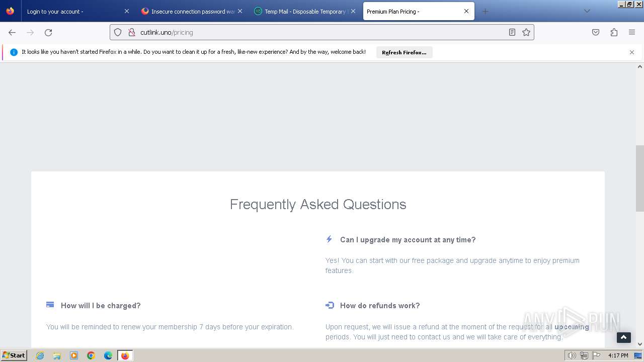Open the network tray icon
The width and height of the screenshot is (644, 362).
click(584, 355)
